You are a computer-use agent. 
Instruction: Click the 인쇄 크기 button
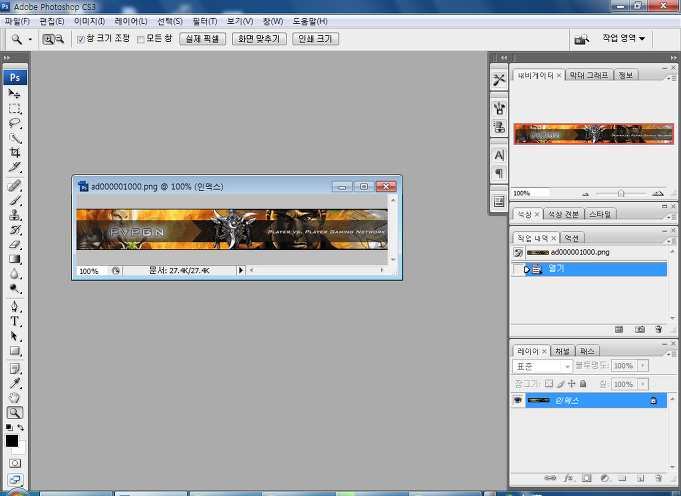coord(315,39)
